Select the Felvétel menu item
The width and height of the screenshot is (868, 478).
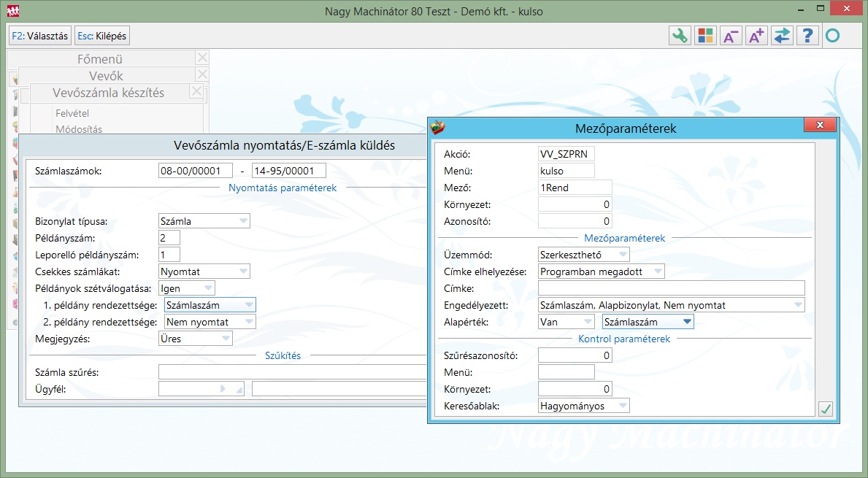coord(72,114)
